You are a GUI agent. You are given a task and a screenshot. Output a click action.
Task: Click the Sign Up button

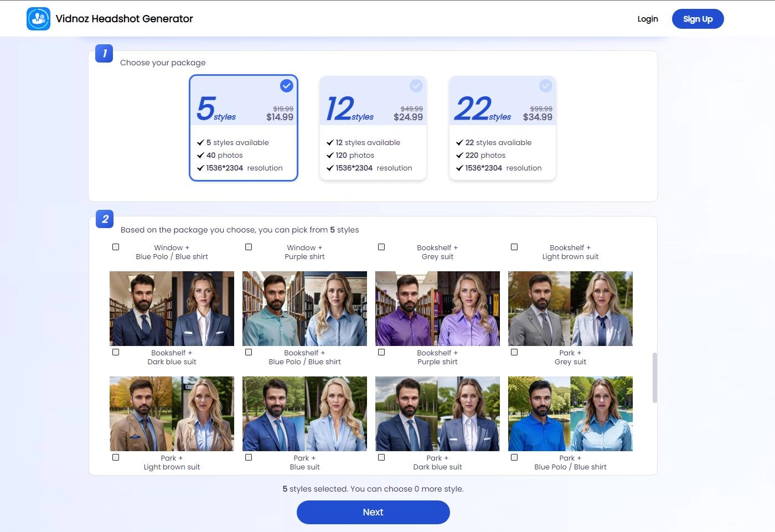point(697,19)
